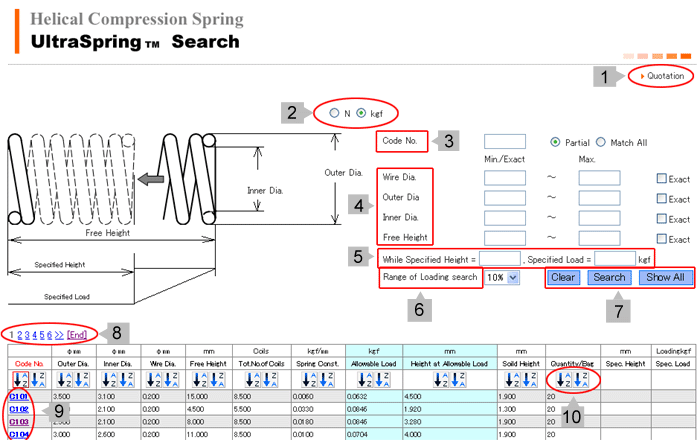
Task: Go to results page 3
Action: [x=27, y=335]
